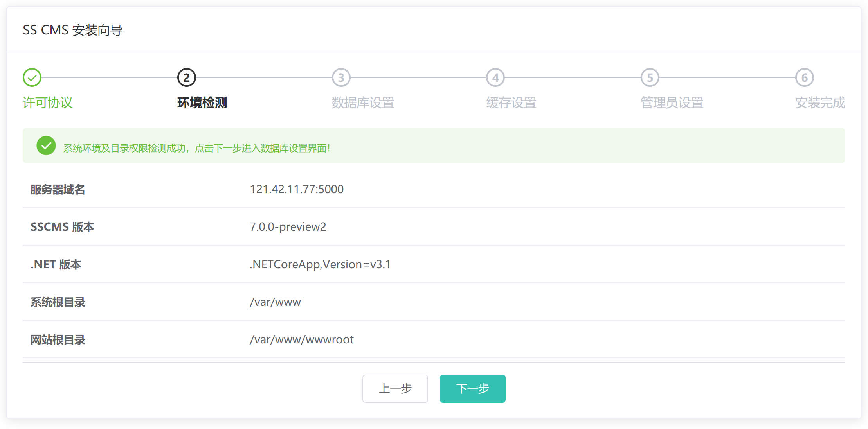Click the step 2 circle icon

(187, 77)
